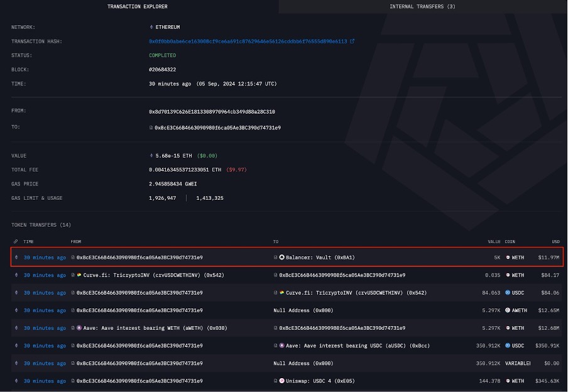Switch to the Transaction Explorer tab
Viewport: 568px width, 392px height.
pos(138,6)
